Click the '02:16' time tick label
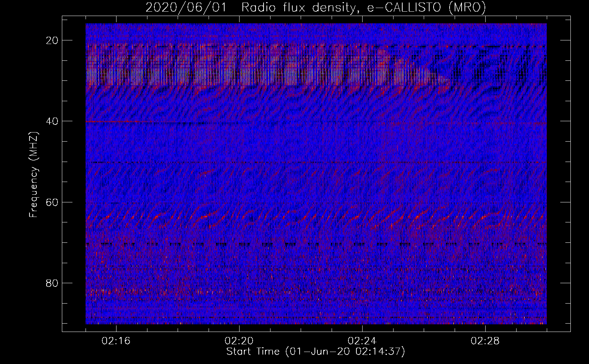 coord(116,341)
